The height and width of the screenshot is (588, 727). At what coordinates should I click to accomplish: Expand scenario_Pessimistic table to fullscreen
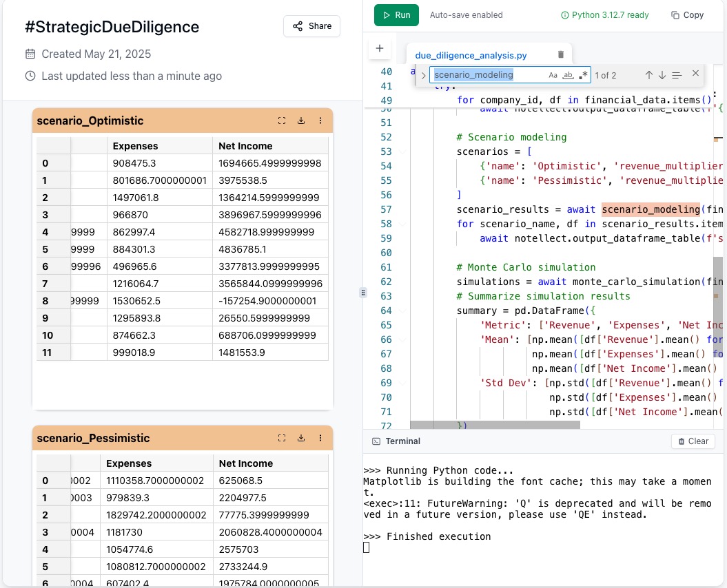point(281,438)
